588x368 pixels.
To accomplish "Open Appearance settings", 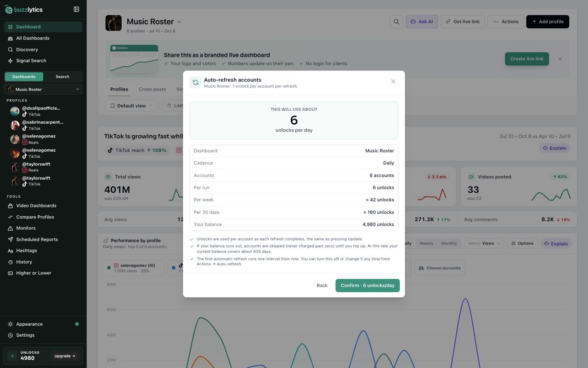I will click(x=43, y=324).
